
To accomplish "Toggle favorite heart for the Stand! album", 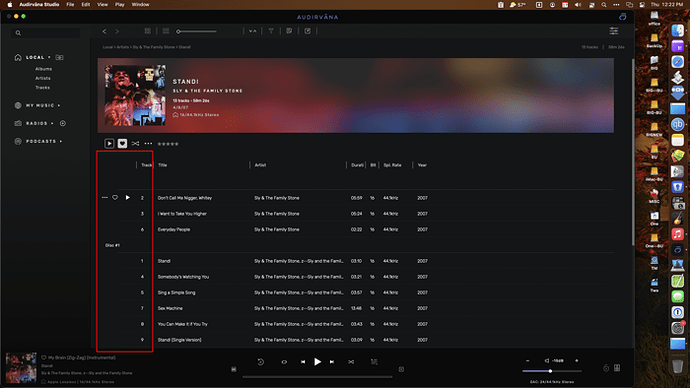I will click(122, 143).
